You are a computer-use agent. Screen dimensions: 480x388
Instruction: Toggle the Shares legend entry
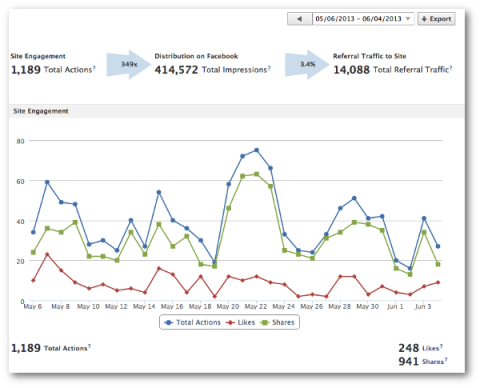tap(277, 322)
